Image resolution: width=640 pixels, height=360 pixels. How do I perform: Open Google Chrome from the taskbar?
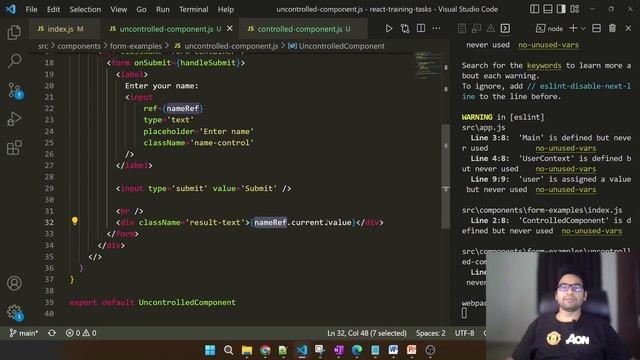pos(265,350)
